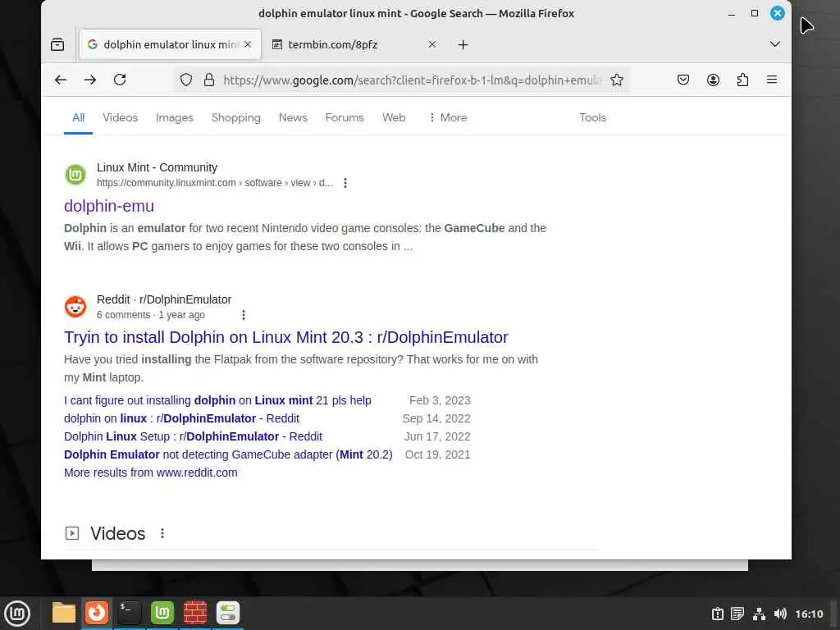
Task: Open Files manager from the taskbar
Action: point(64,613)
